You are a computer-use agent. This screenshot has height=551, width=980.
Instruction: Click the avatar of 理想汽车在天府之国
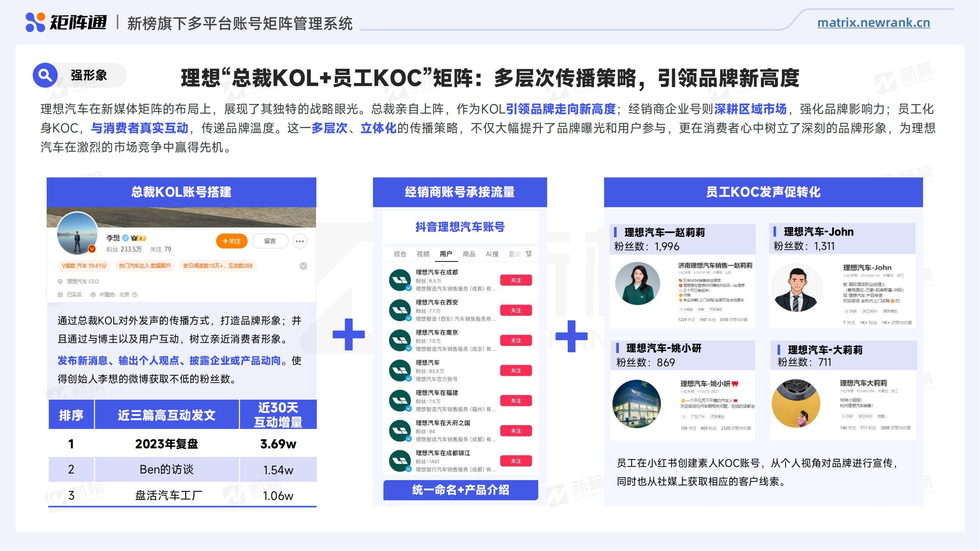(400, 431)
